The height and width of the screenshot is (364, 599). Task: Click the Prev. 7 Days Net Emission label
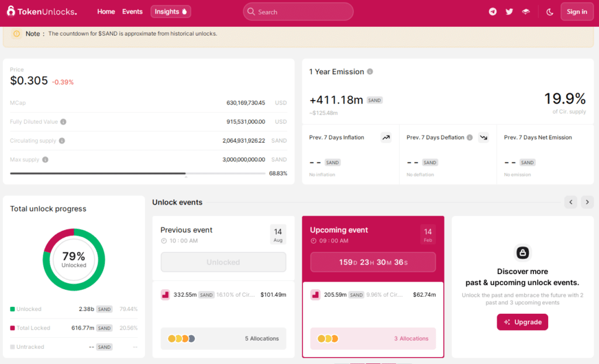(x=538, y=137)
